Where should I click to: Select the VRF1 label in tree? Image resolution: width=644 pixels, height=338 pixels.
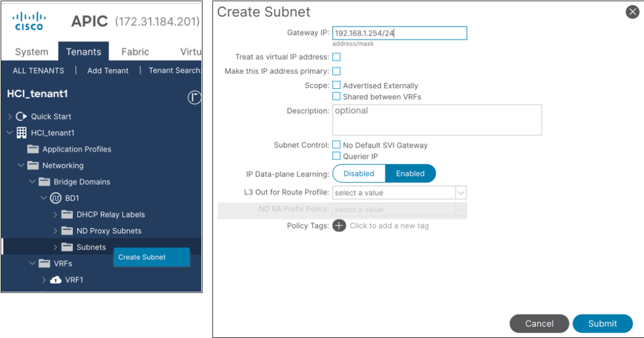(x=74, y=280)
